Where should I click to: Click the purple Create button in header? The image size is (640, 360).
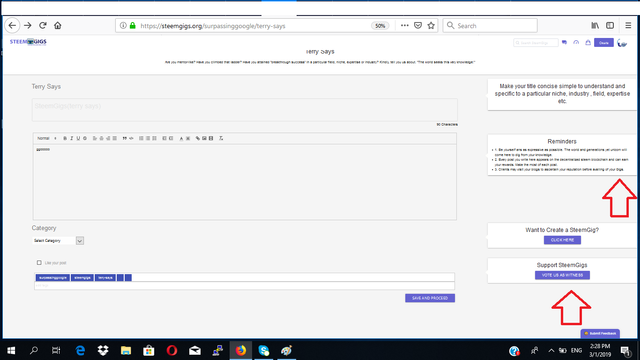pyautogui.click(x=604, y=42)
